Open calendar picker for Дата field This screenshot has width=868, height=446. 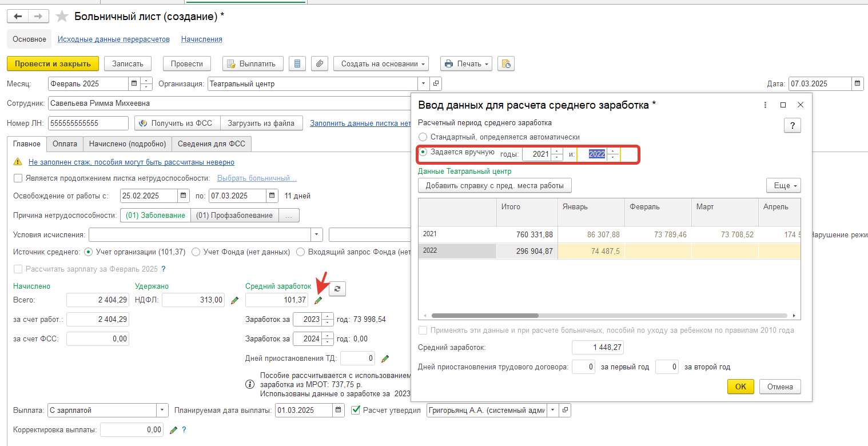point(858,83)
